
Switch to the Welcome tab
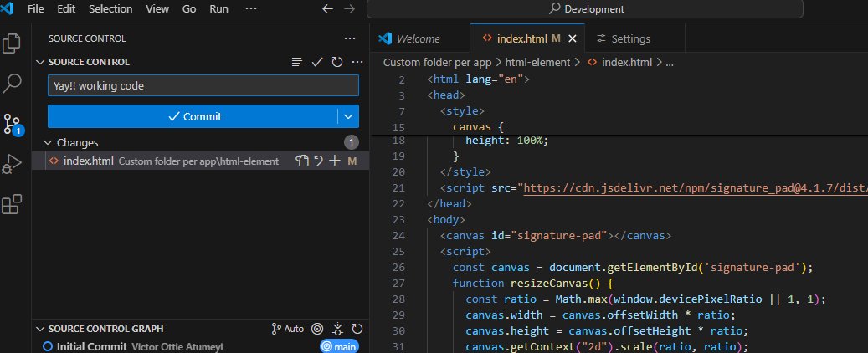[x=419, y=38]
